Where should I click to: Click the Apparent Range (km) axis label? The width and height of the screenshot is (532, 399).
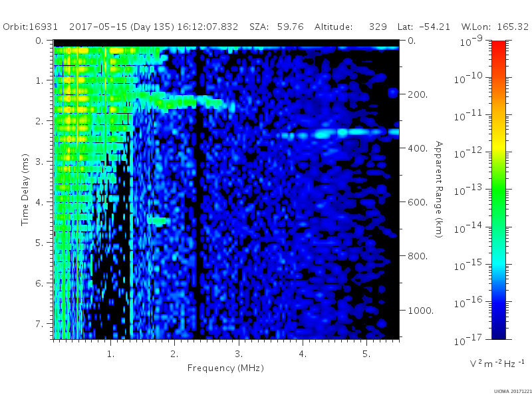click(439, 190)
